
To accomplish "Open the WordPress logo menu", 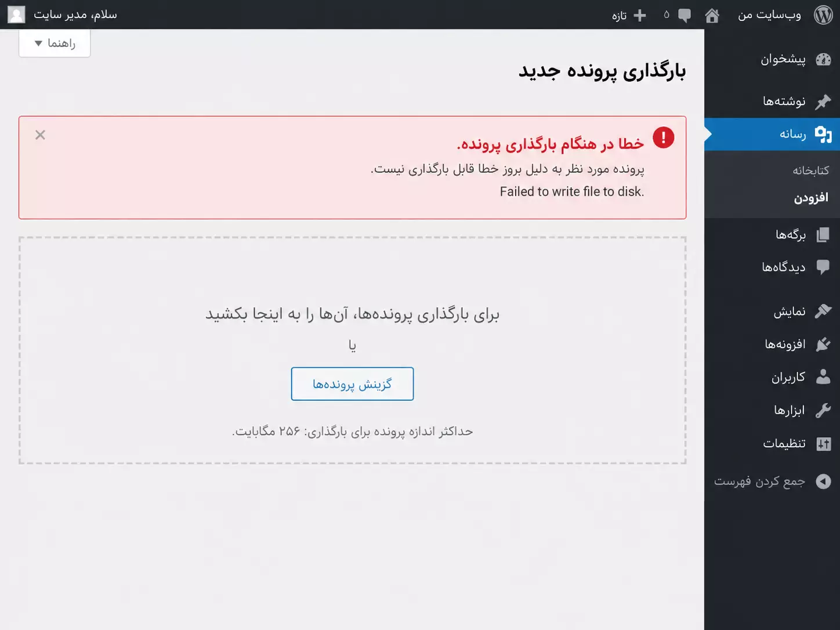I will coord(823,15).
